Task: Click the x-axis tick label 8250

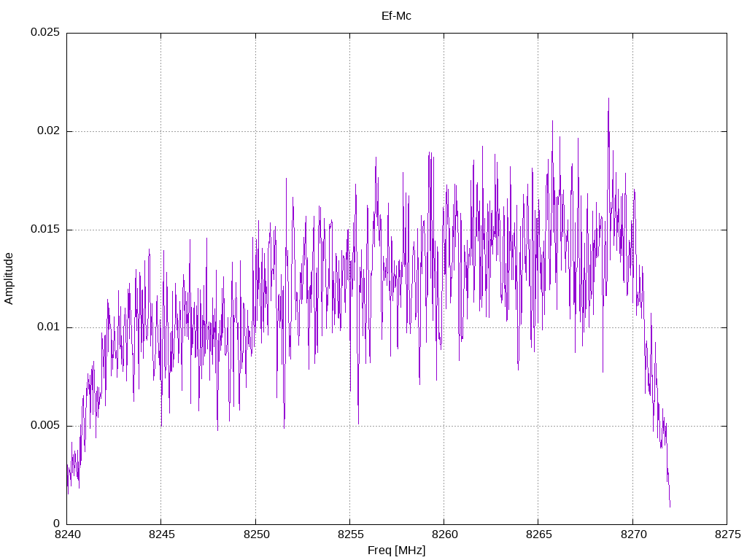Action: [256, 534]
